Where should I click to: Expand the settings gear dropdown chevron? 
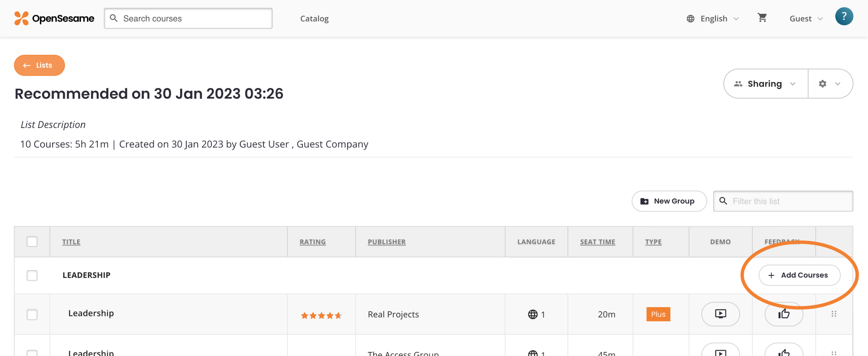[x=837, y=84]
